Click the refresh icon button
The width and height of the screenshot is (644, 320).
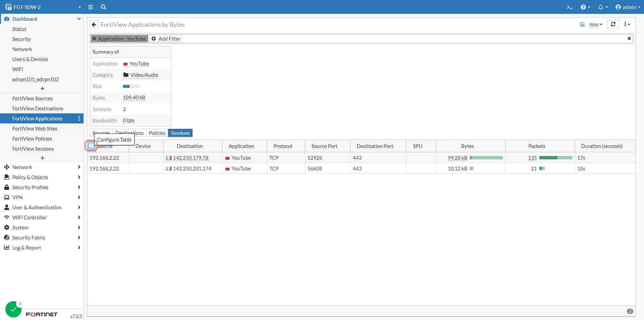pyautogui.click(x=613, y=24)
